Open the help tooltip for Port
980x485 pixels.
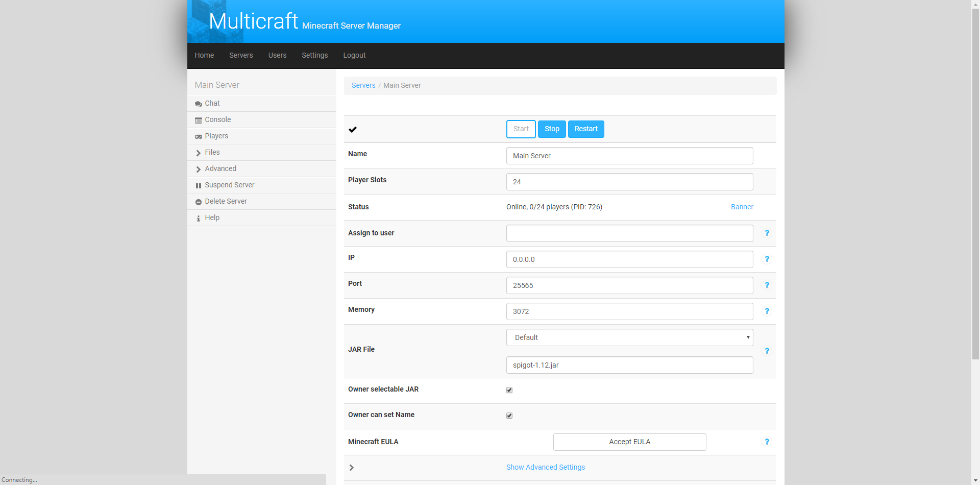point(767,285)
